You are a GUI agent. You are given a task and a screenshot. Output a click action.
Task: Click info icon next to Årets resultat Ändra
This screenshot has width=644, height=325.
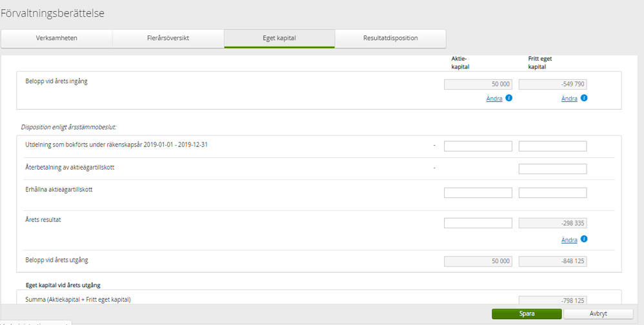coord(584,239)
